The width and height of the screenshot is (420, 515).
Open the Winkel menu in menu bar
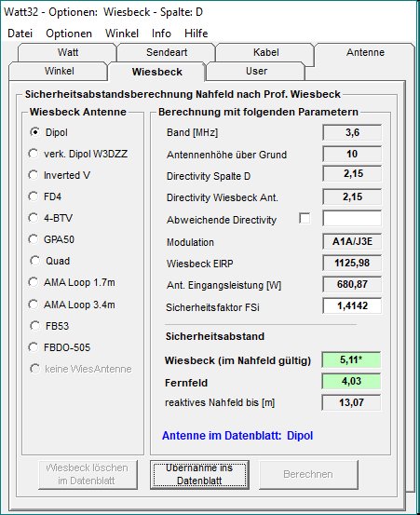[x=122, y=34]
